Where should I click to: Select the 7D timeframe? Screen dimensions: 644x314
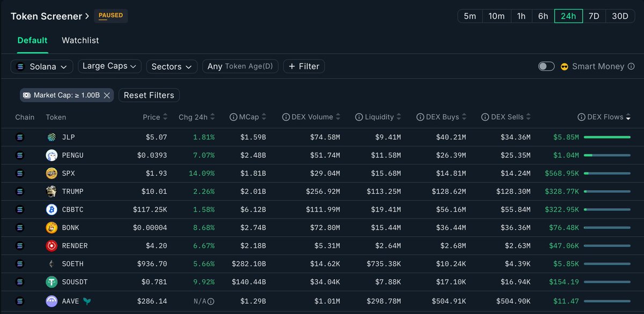[x=594, y=16]
